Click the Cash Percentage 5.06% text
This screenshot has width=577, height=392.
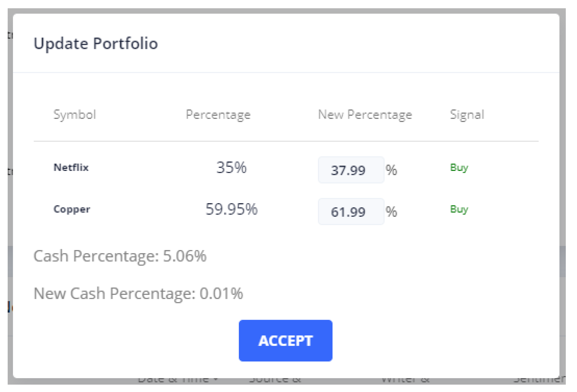pos(120,256)
